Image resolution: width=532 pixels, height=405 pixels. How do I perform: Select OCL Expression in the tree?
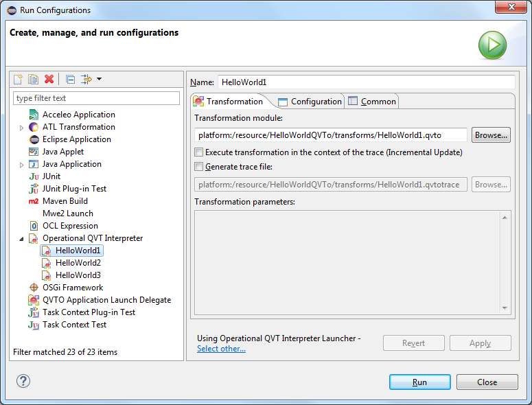pos(70,226)
